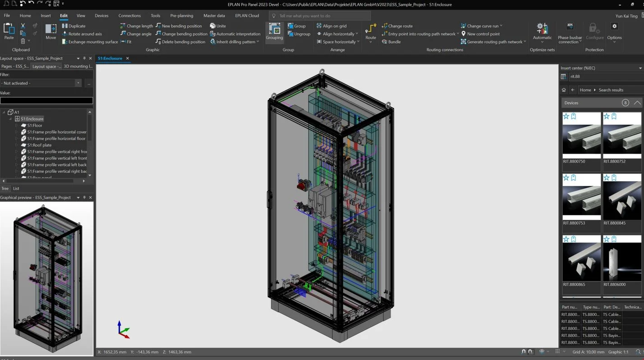Click Change route
The image size is (644, 360).
(397, 26)
